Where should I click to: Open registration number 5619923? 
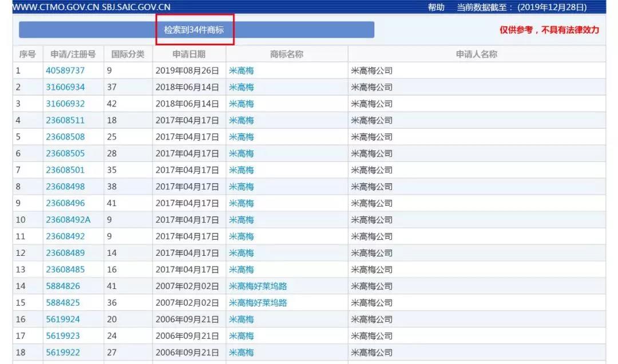click(63, 335)
